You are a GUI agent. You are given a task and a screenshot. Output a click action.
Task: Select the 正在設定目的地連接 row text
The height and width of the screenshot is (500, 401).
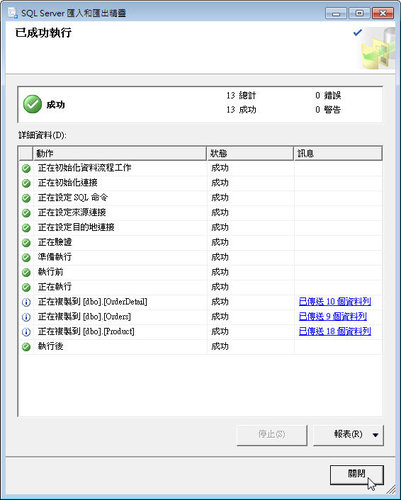click(x=76, y=227)
